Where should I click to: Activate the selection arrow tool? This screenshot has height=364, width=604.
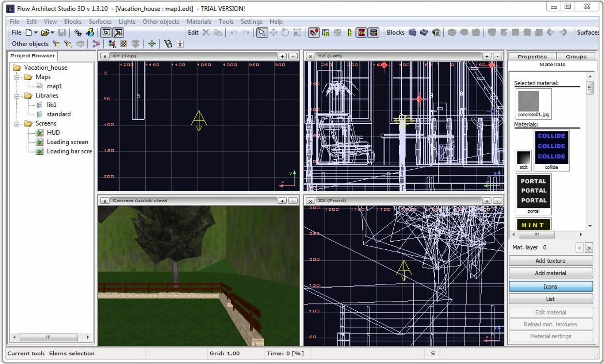pos(262,32)
